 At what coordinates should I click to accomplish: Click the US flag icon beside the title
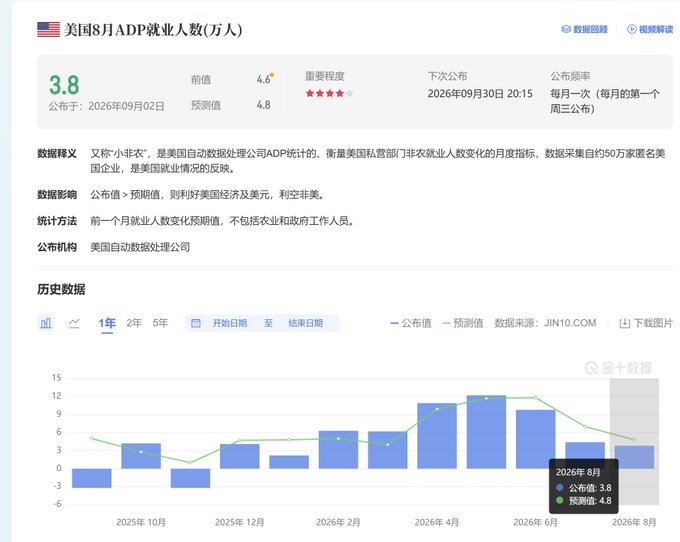click(49, 29)
